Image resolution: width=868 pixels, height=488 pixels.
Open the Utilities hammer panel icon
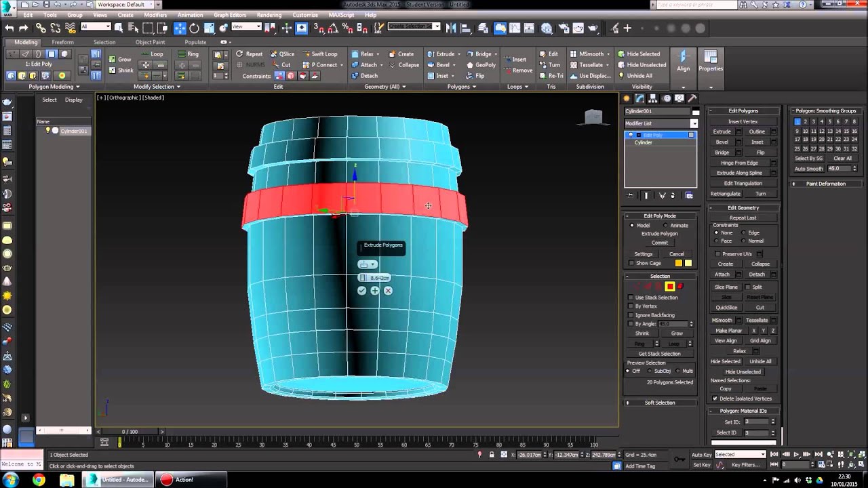692,98
